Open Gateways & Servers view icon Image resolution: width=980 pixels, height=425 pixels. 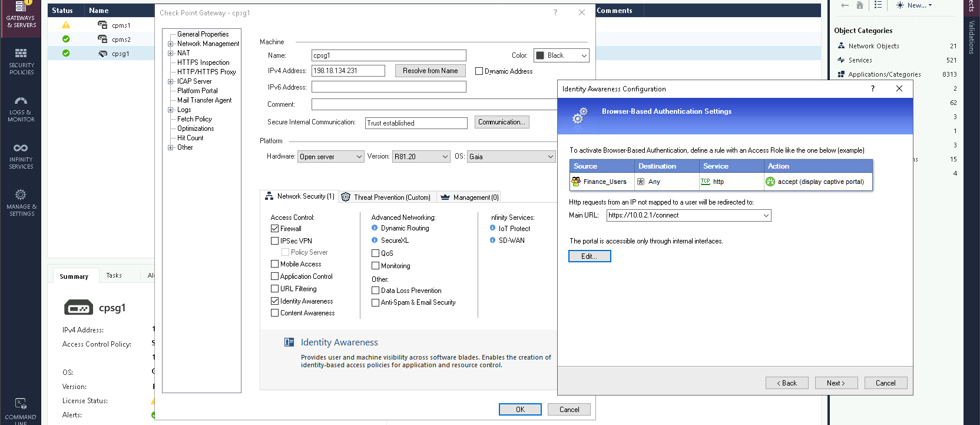[x=21, y=8]
